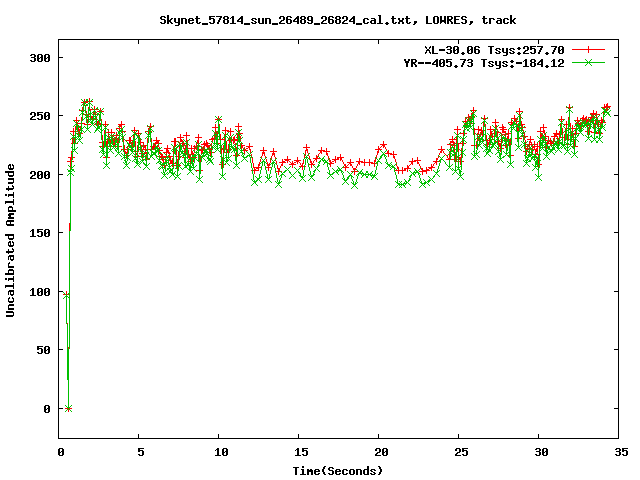Click the y-axis tick label 50

(43, 350)
